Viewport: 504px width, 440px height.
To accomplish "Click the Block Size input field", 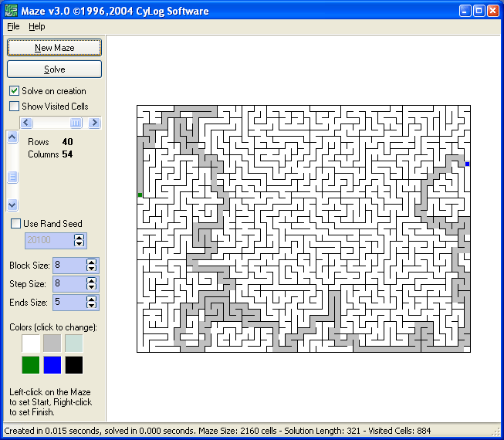I will (x=69, y=265).
